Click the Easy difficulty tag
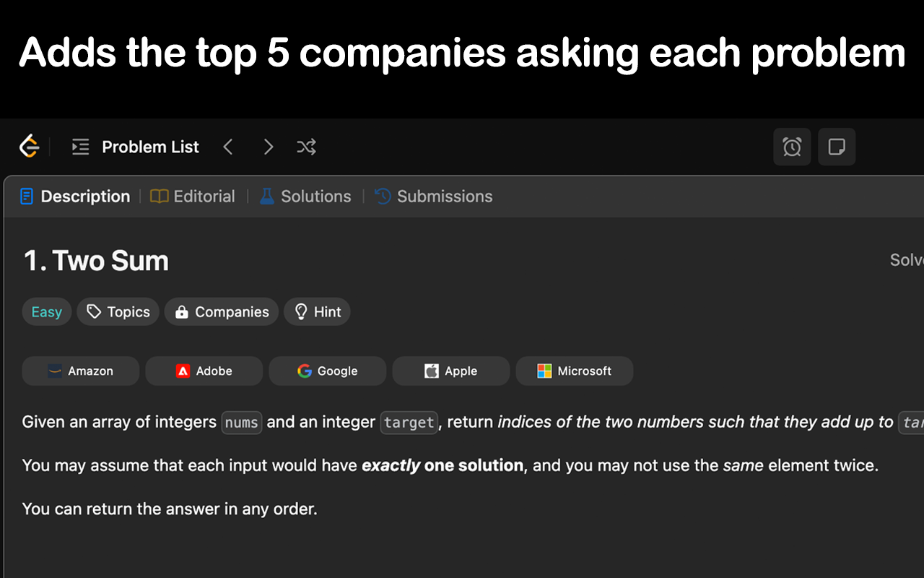The image size is (924, 578). click(x=47, y=312)
